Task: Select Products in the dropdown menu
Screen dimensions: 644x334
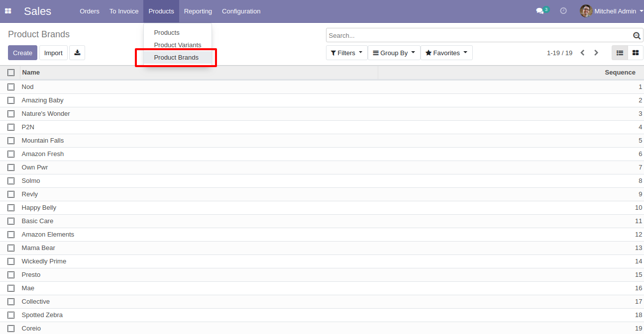Action: pos(178,33)
